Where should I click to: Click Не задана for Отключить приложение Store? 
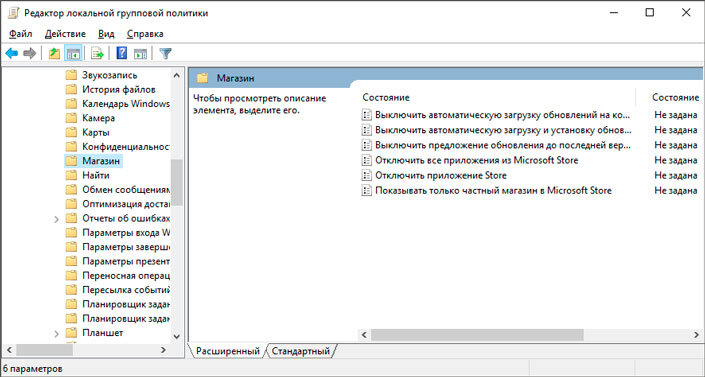[675, 175]
